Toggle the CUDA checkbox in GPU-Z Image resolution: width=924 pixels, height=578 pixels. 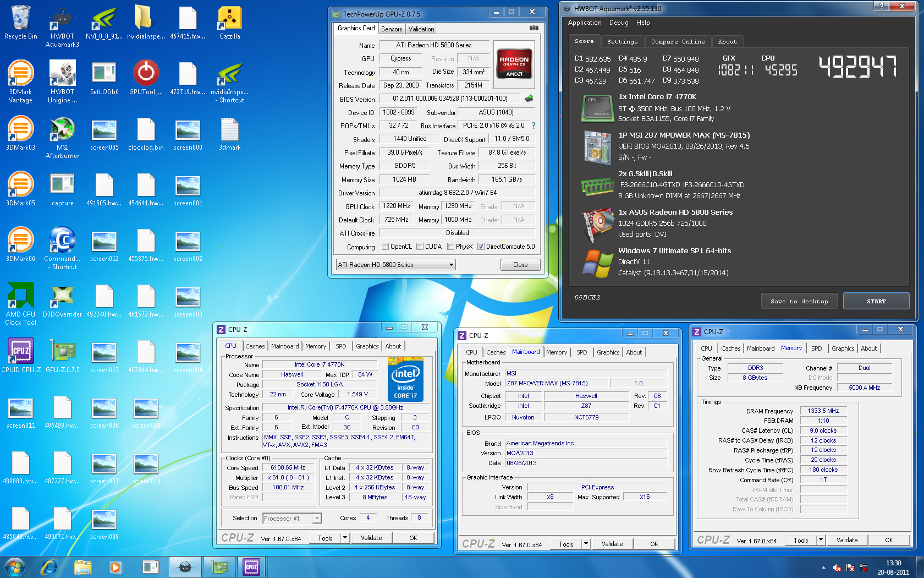point(420,247)
